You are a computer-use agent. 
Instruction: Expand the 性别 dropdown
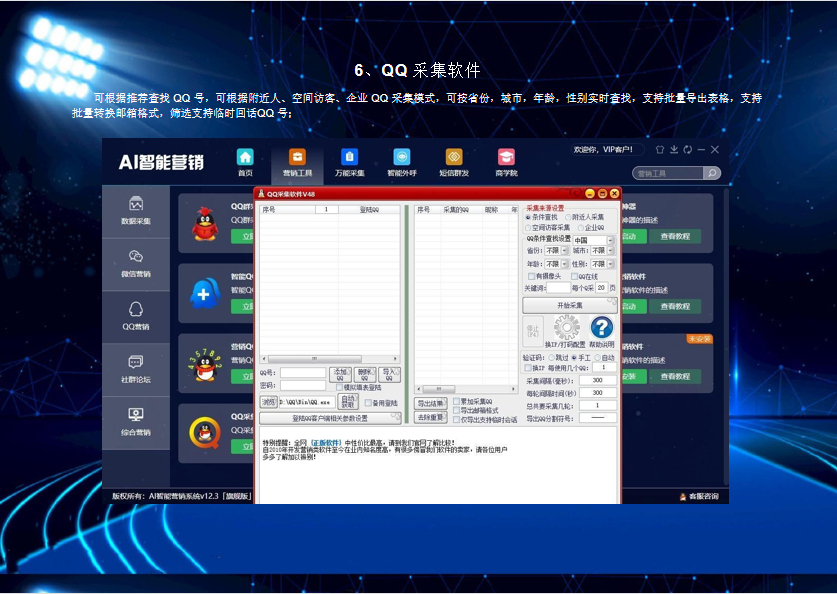[611, 264]
